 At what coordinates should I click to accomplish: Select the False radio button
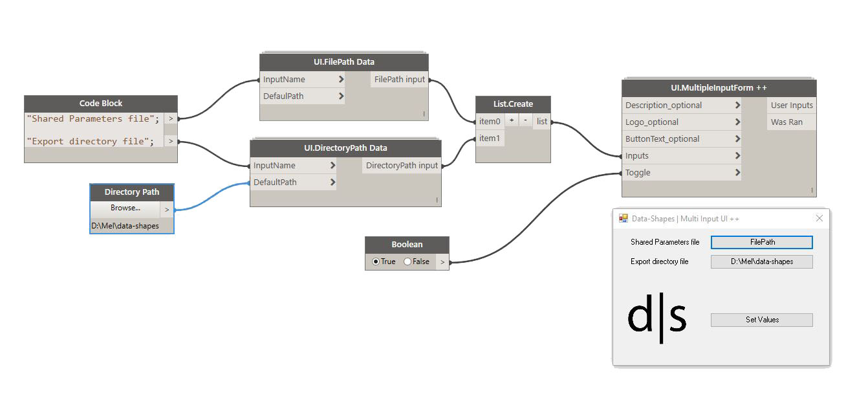click(x=407, y=261)
